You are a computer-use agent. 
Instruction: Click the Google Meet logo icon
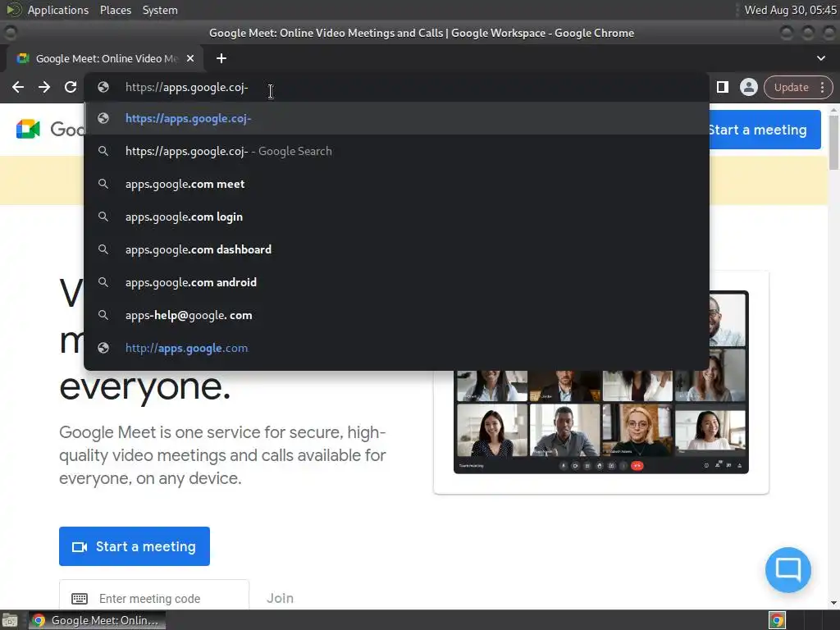tap(28, 129)
